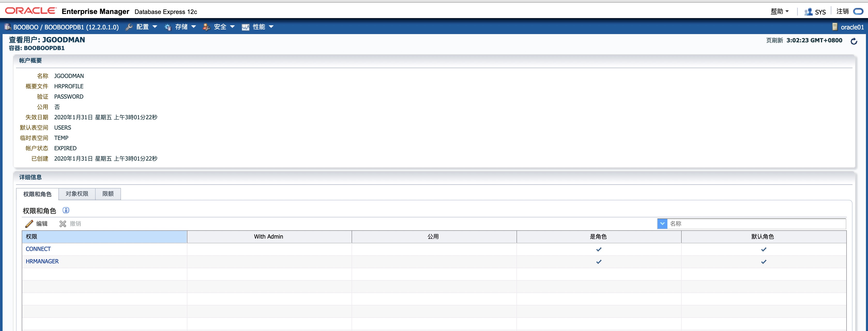Screen dimensions: 868x331
Task: Click the performance chart icon
Action: 245,27
